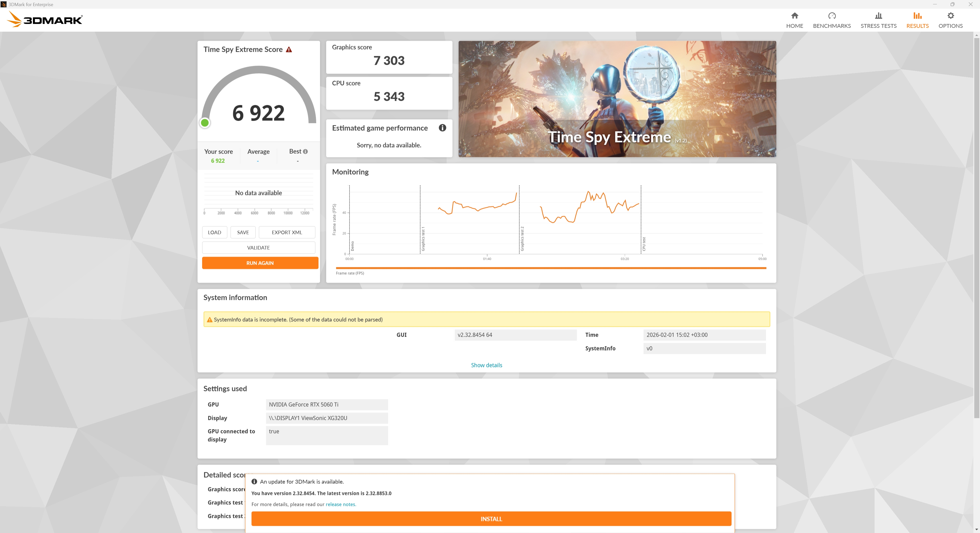Open Stress Tests section icon
Image resolution: width=980 pixels, height=533 pixels.
click(x=878, y=16)
